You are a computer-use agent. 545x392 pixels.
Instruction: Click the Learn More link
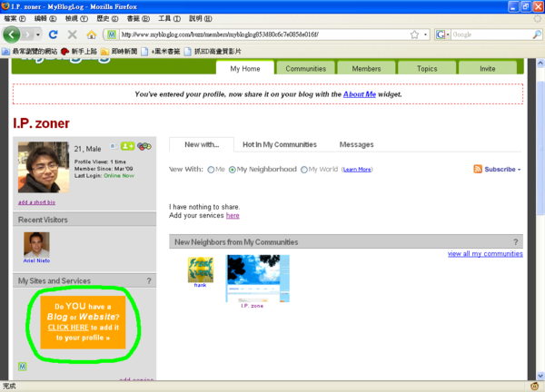coord(357,170)
